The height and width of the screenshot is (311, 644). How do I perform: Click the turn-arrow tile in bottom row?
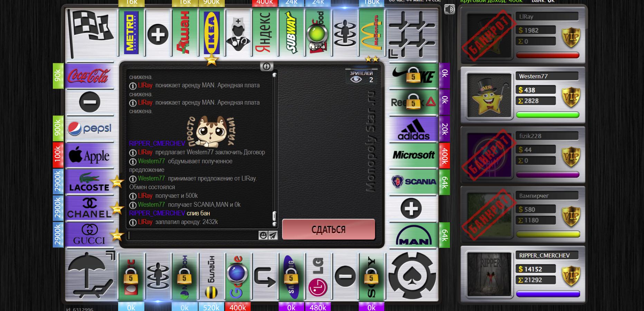tap(265, 277)
